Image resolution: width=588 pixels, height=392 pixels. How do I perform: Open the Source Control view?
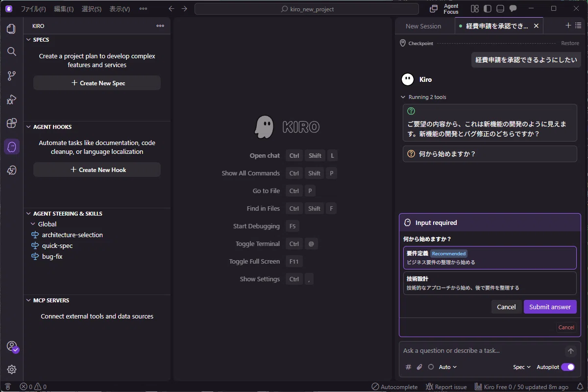11,75
